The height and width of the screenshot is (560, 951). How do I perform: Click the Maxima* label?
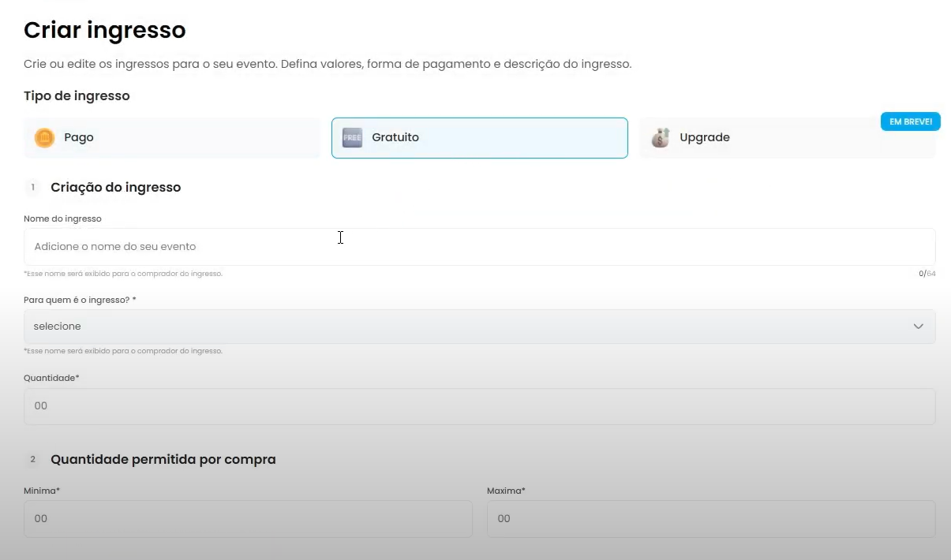[506, 491]
